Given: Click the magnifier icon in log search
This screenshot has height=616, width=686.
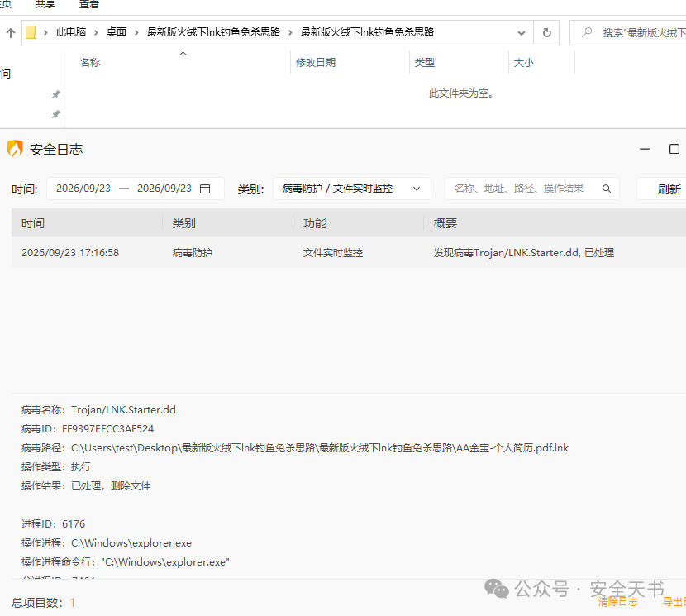Looking at the screenshot, I should point(607,189).
